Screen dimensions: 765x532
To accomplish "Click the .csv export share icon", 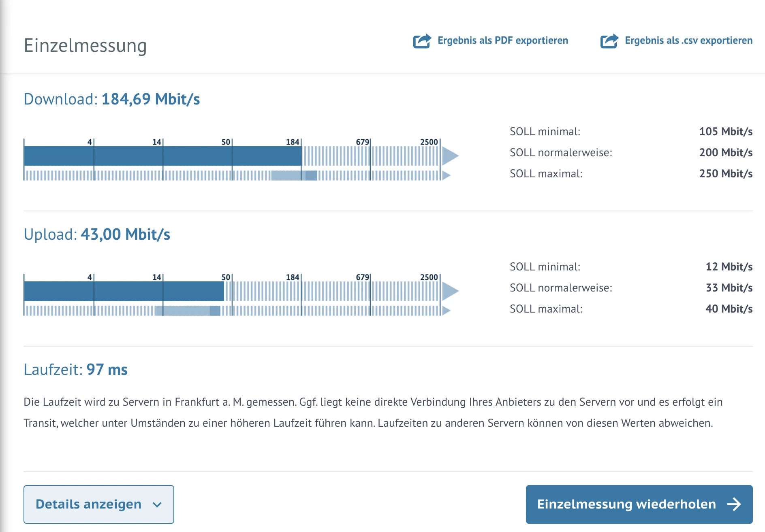I will 609,41.
